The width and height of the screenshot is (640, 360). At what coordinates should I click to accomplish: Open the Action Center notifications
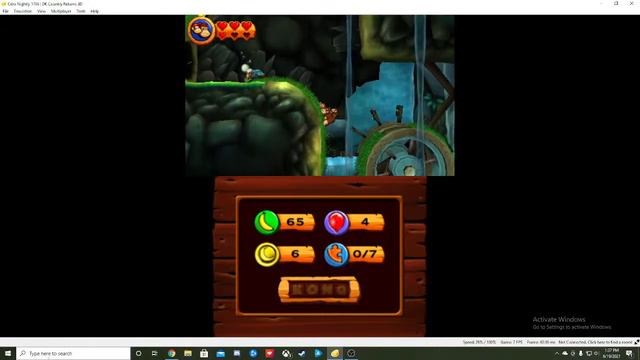click(x=630, y=353)
